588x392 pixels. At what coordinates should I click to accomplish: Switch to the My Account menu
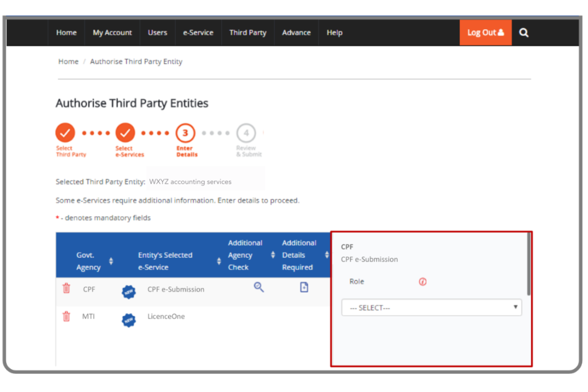(112, 33)
